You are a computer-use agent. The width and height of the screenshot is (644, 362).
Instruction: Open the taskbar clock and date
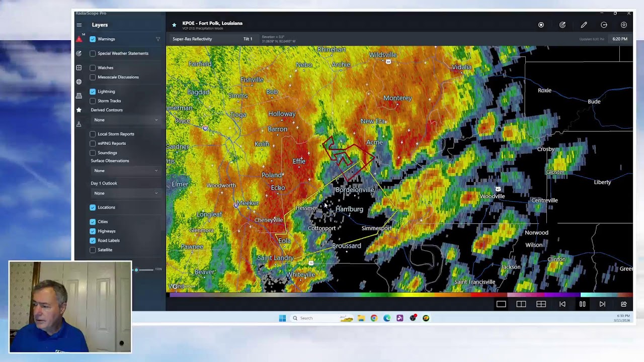coord(623,318)
